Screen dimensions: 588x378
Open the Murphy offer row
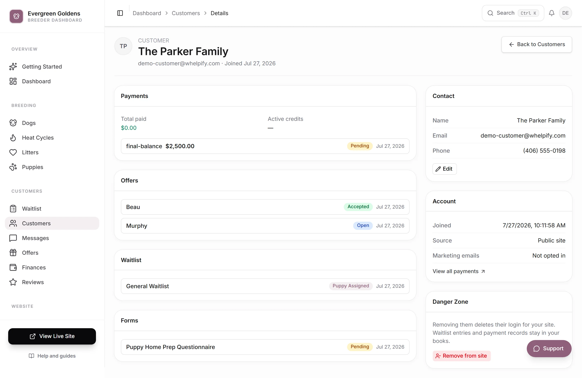coord(265,226)
